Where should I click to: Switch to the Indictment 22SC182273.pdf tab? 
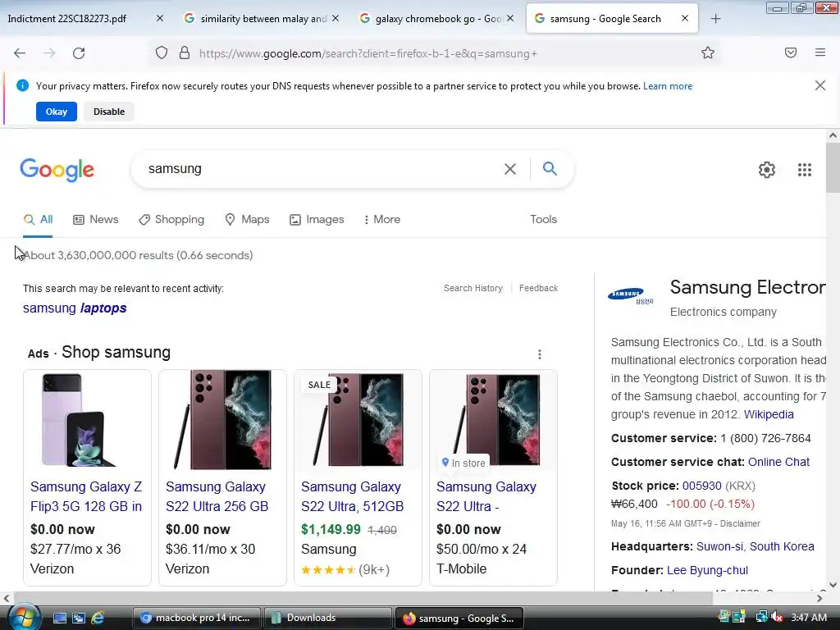click(67, 19)
